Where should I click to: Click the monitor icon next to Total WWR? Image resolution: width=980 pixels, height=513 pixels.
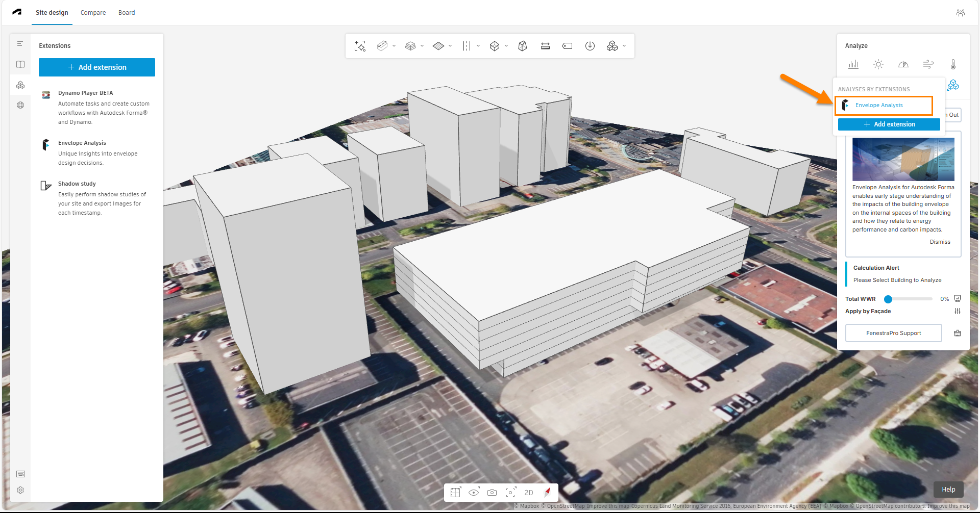958,299
